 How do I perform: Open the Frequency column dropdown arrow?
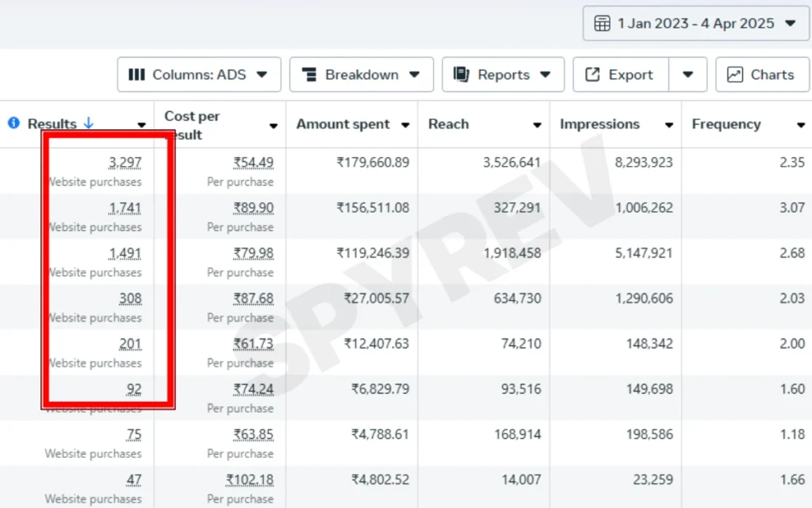coord(800,125)
